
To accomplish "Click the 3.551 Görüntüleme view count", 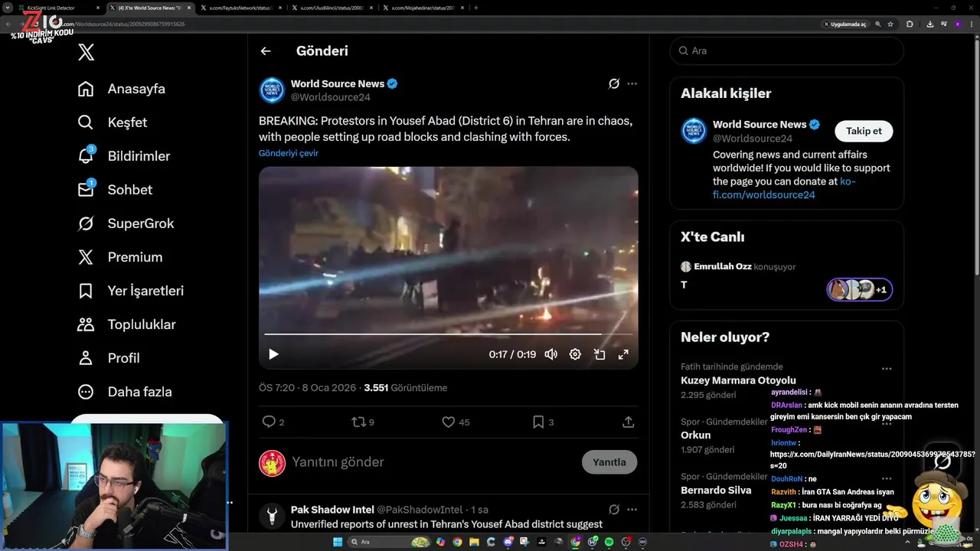I will click(x=405, y=388).
